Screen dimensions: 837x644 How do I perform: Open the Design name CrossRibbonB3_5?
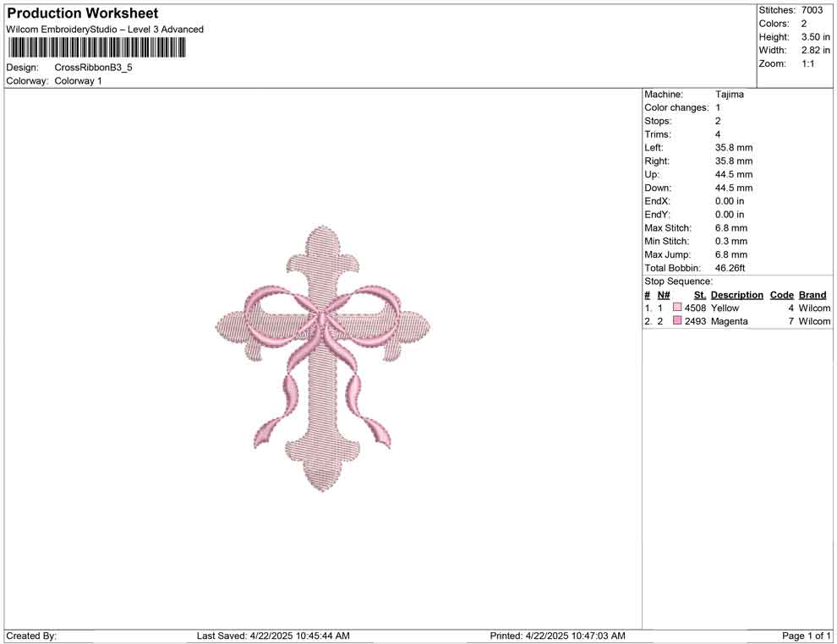(x=93, y=68)
